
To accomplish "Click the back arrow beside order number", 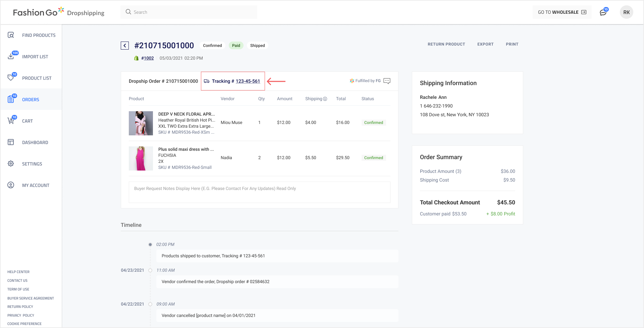I will [x=125, y=46].
